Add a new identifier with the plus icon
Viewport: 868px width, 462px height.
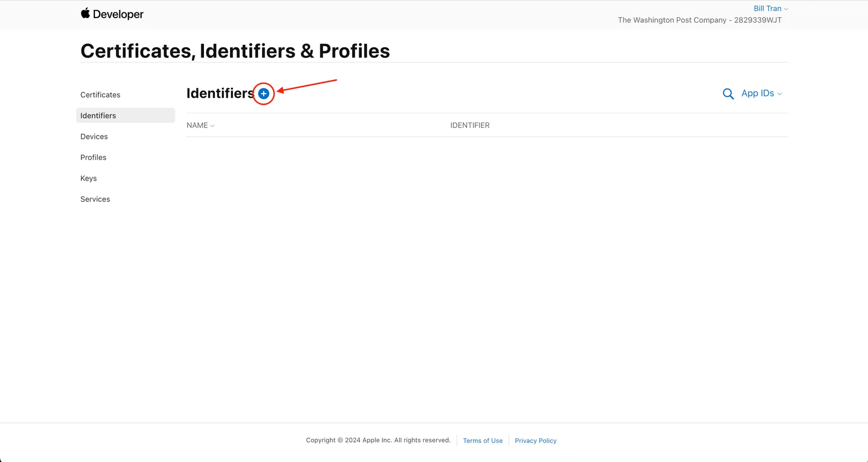(x=264, y=94)
